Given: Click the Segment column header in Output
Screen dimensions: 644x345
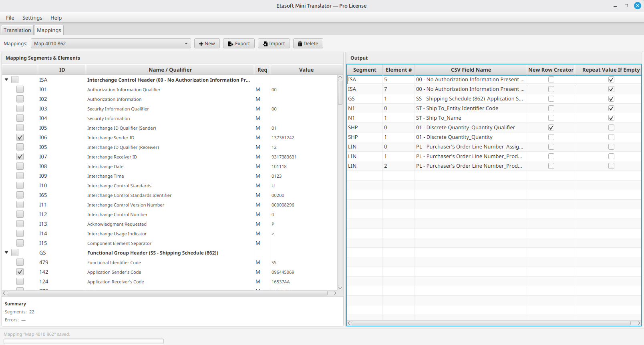Looking at the screenshot, I should pos(364,70).
